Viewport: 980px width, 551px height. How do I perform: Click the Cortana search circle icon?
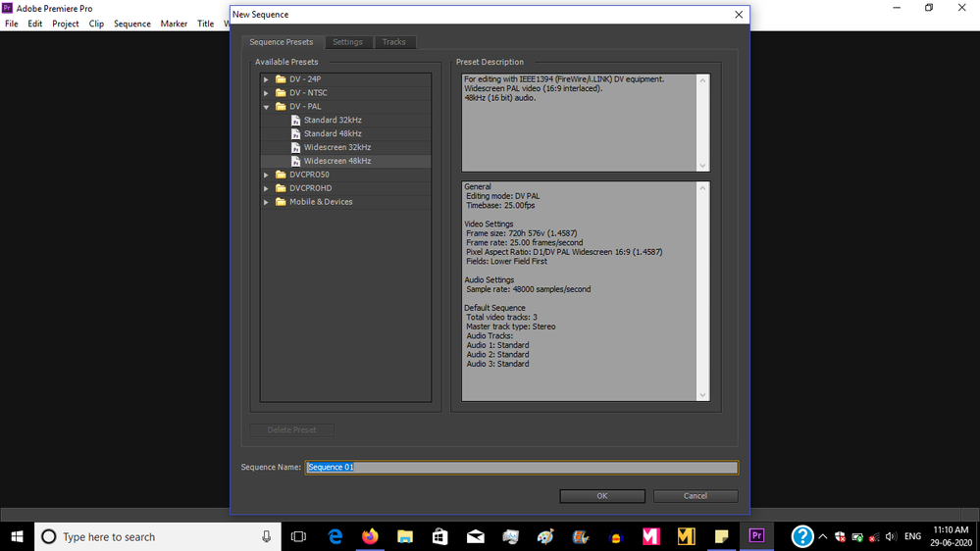click(49, 536)
